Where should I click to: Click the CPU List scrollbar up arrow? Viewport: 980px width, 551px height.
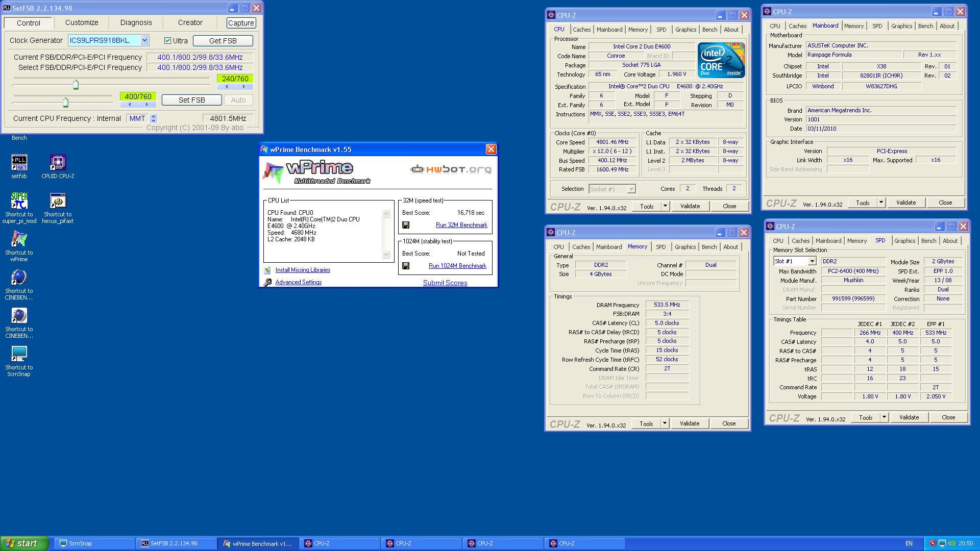[x=386, y=214]
